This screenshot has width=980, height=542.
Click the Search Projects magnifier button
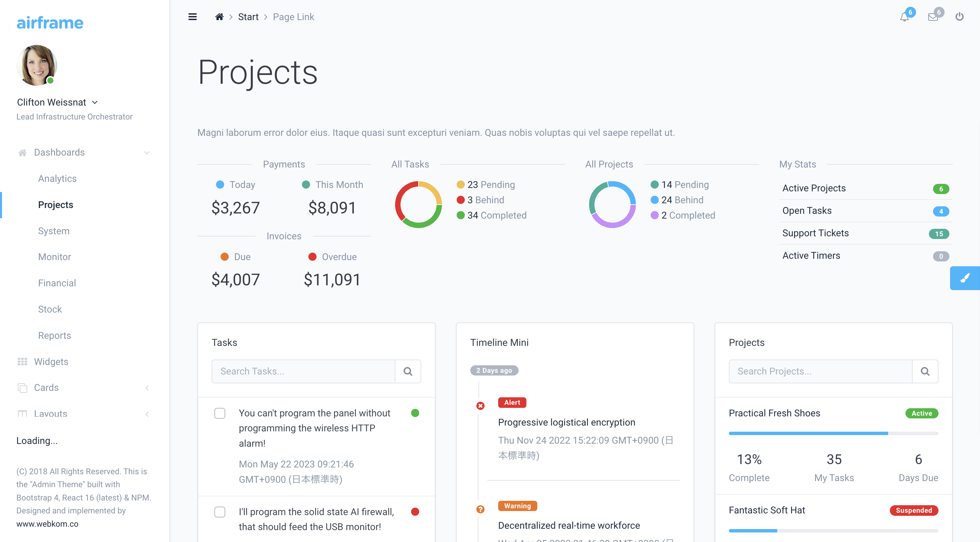coord(925,371)
